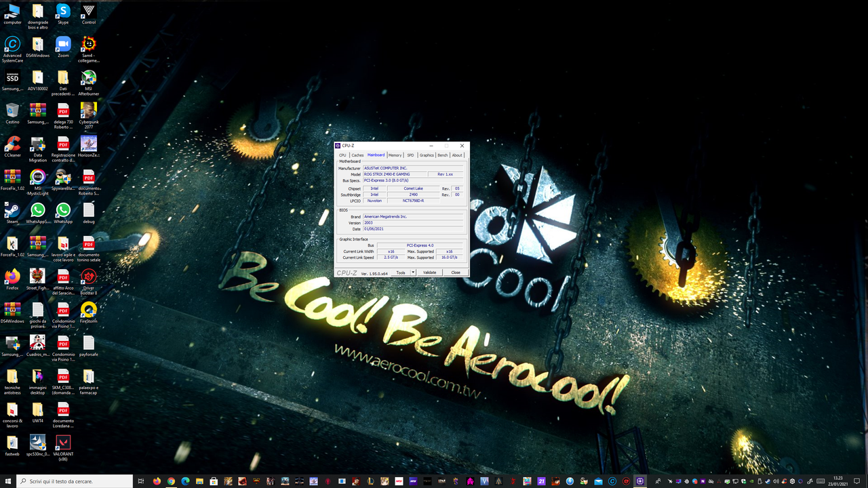The image size is (868, 488).
Task: Launch the VALORANT desktop shortcut
Action: pyautogui.click(x=63, y=449)
